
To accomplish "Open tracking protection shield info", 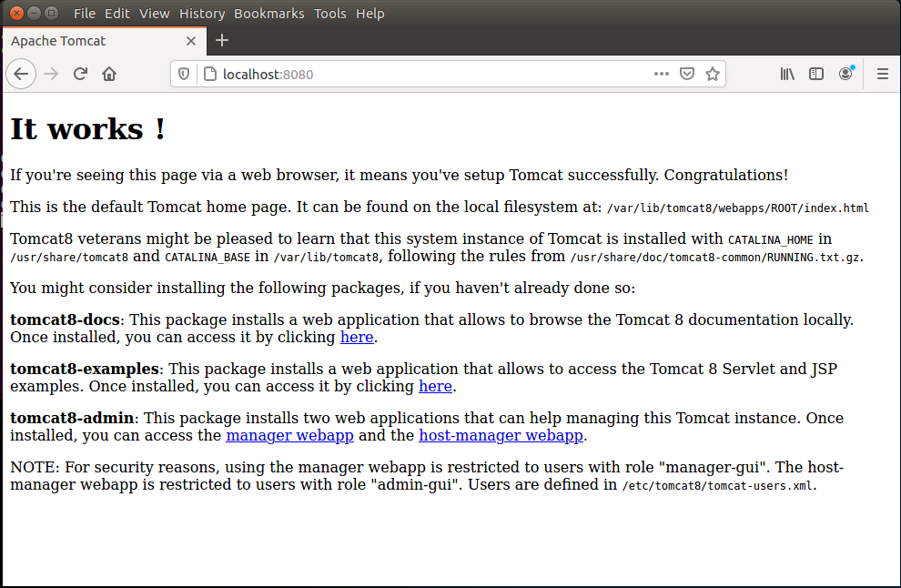I will (x=184, y=74).
